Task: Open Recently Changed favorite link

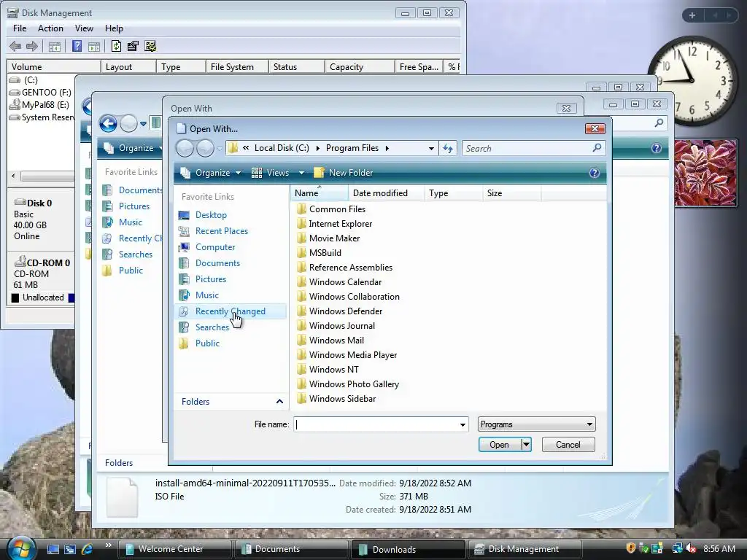Action: click(230, 311)
